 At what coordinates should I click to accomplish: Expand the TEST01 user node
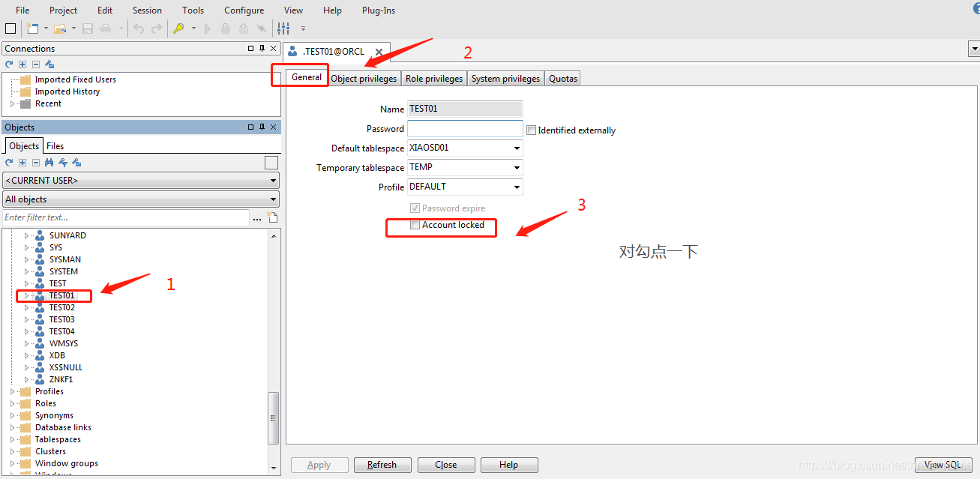coord(26,295)
